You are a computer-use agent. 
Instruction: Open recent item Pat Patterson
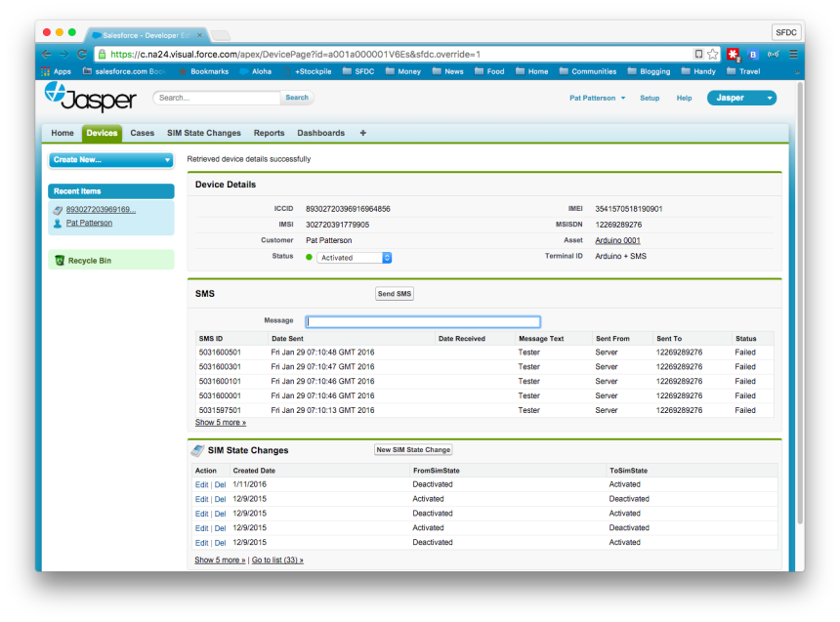[90, 223]
